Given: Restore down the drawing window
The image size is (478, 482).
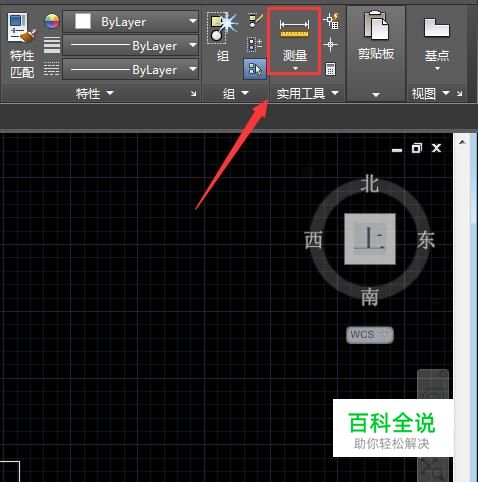Looking at the screenshot, I should coord(417,148).
